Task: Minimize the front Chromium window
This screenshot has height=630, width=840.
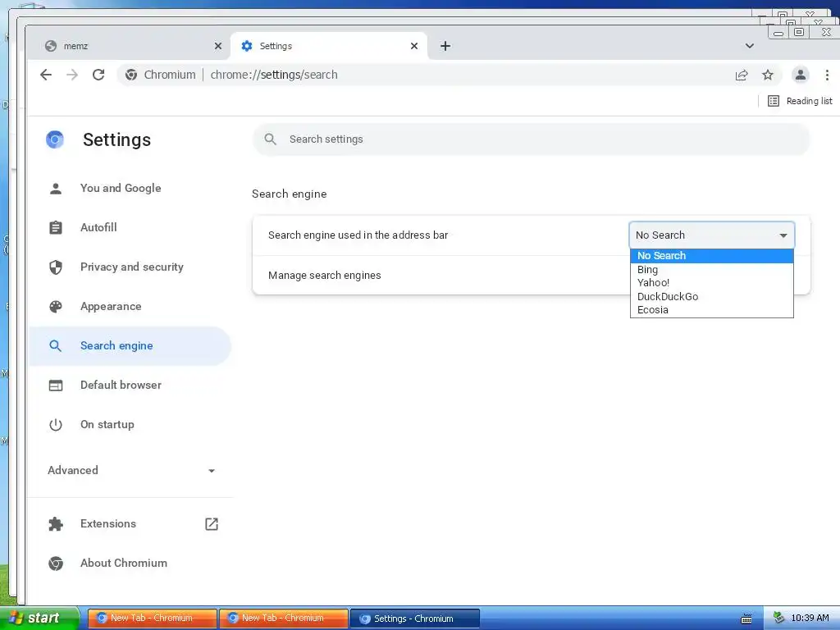Action: (x=778, y=33)
